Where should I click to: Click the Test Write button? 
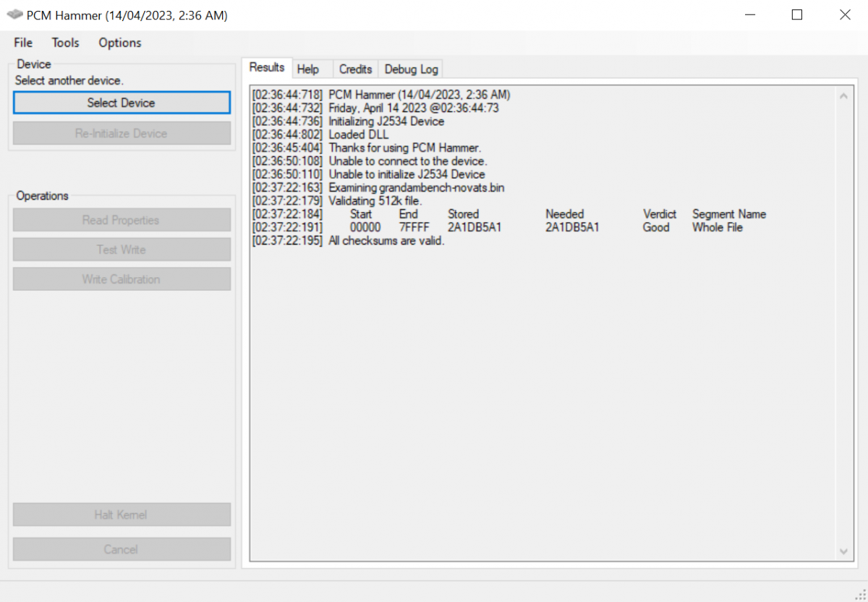click(x=122, y=250)
